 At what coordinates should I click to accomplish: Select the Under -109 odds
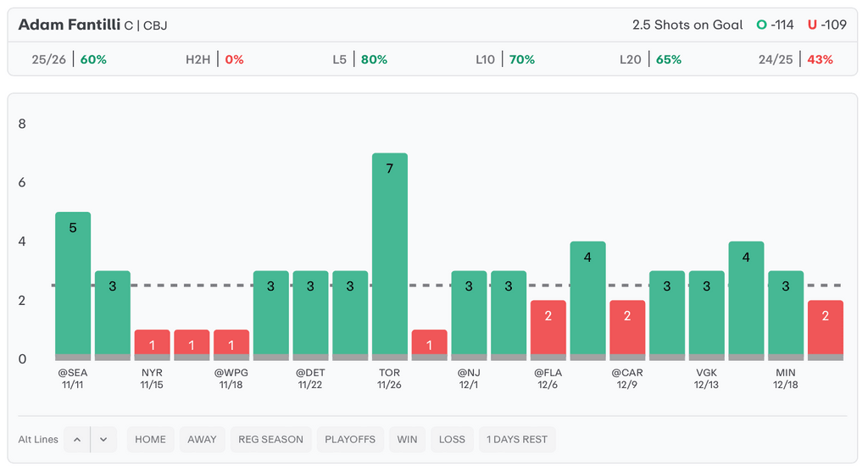click(827, 25)
